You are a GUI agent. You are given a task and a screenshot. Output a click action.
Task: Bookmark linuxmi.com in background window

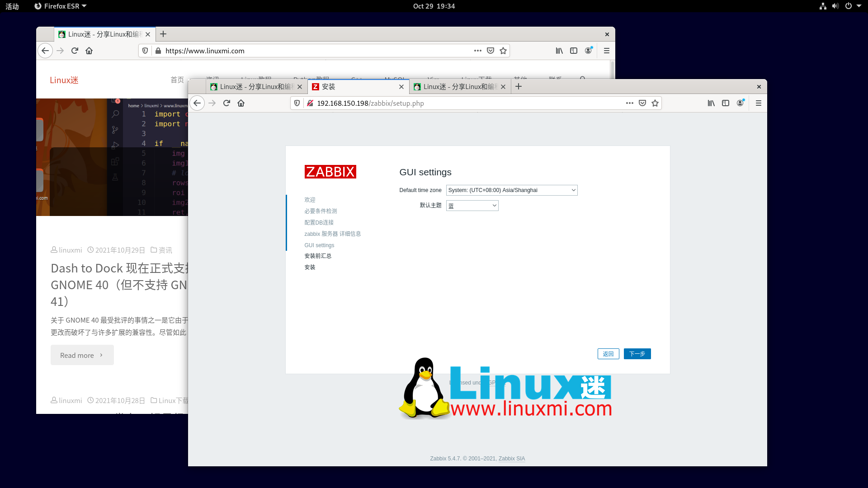(503, 51)
